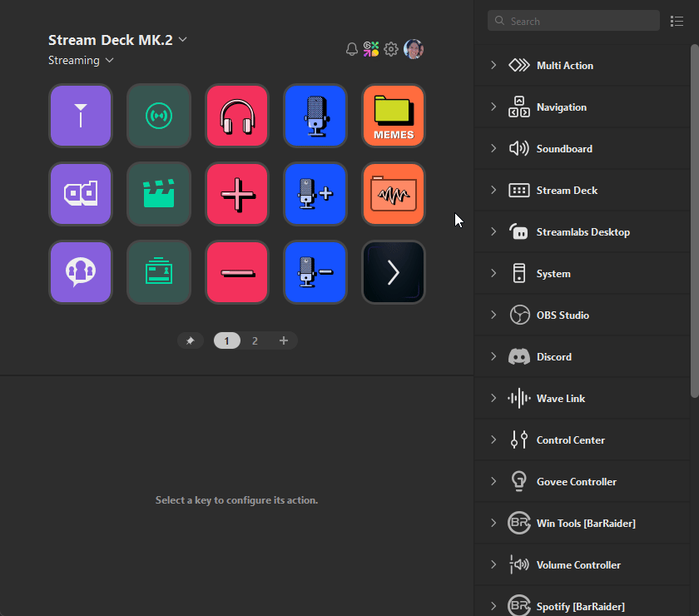
Task: Expand the OBS Studio category
Action: pos(493,315)
